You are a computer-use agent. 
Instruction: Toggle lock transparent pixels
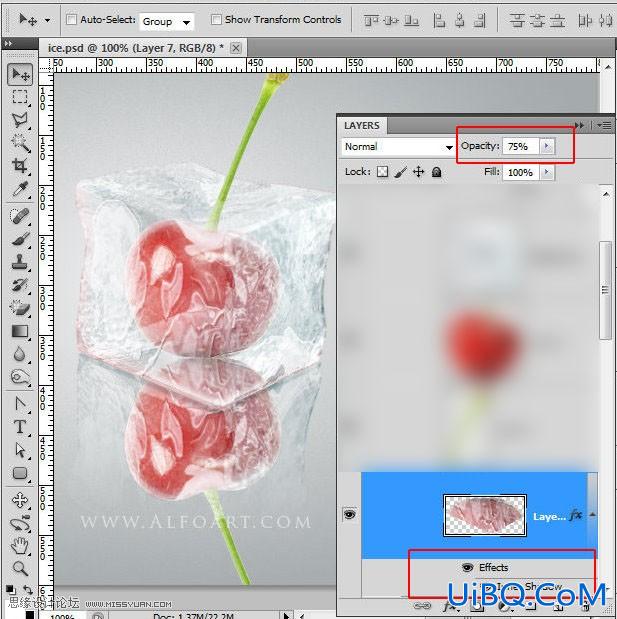point(382,172)
